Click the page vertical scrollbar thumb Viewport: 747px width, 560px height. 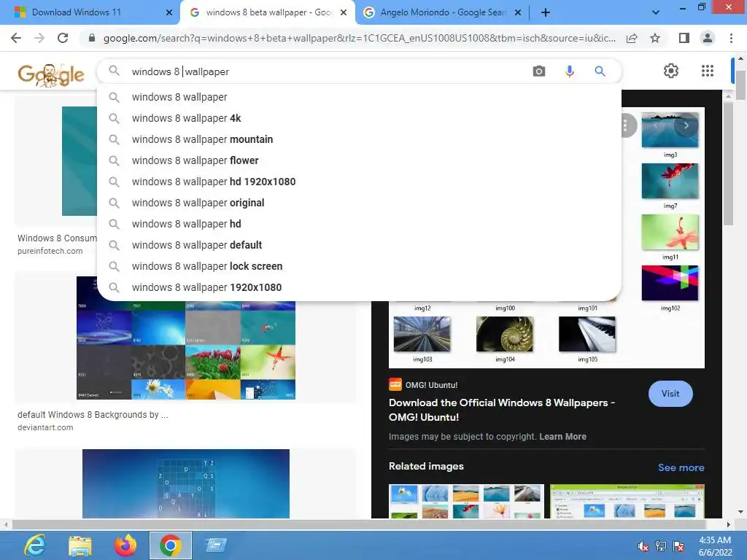coord(740,85)
